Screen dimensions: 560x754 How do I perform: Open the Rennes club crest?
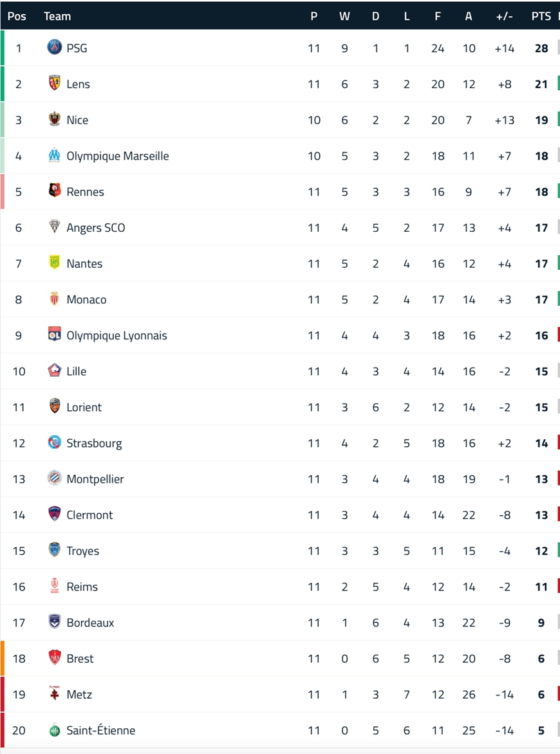[54, 191]
